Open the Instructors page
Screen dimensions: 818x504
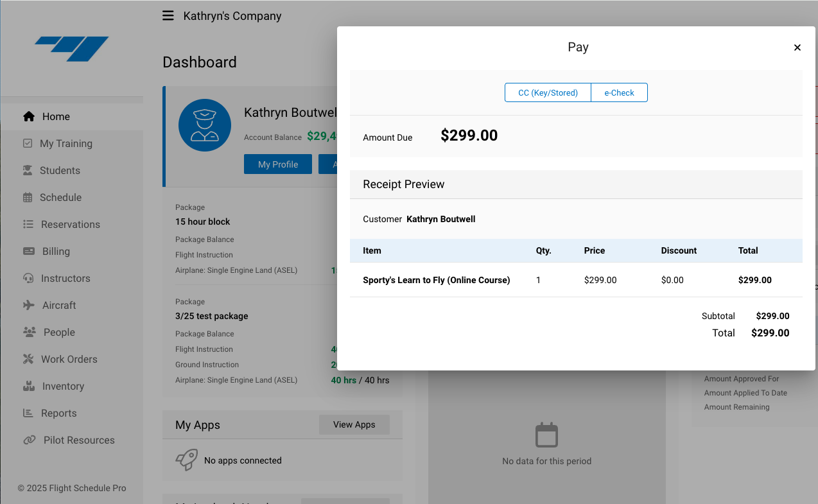coord(72,278)
